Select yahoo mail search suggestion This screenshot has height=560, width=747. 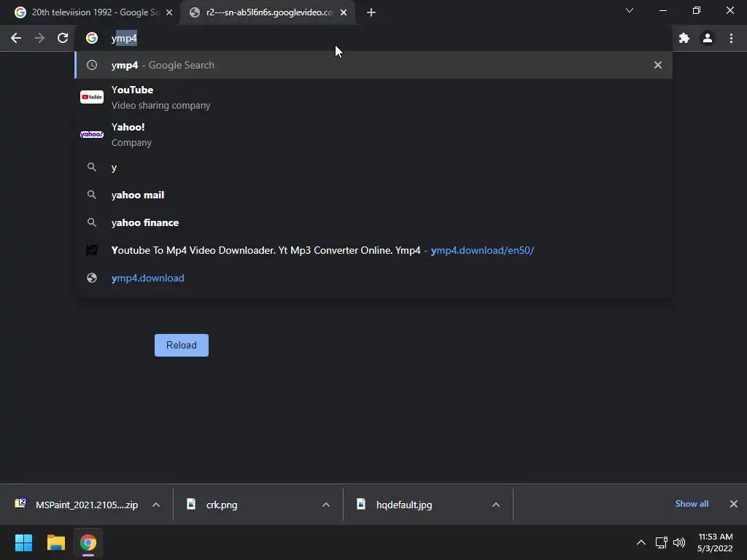click(x=374, y=195)
